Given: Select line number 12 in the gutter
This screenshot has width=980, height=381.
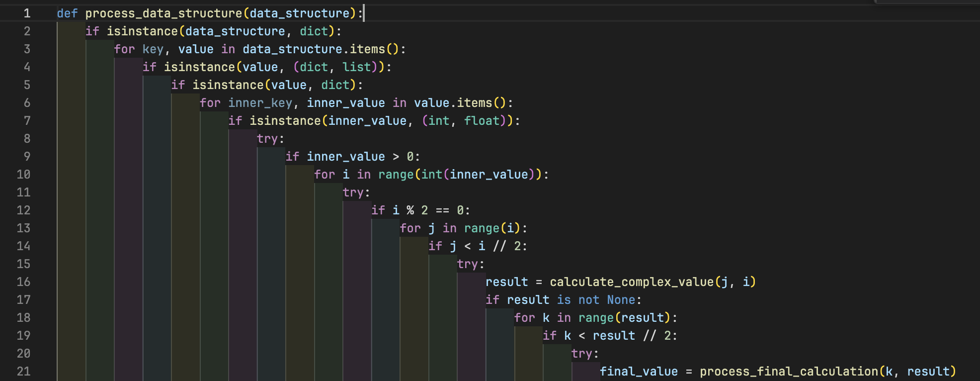Looking at the screenshot, I should click(x=23, y=210).
